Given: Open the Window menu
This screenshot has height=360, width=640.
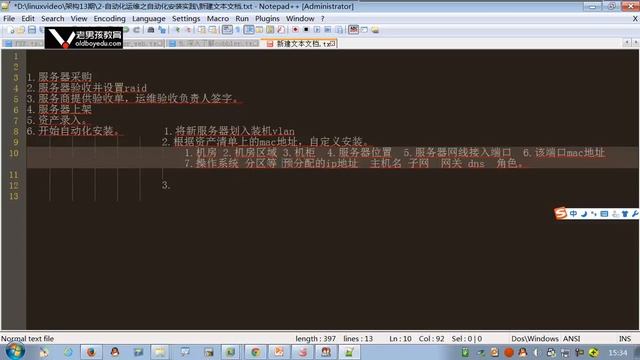Looking at the screenshot, I should [x=300, y=18].
